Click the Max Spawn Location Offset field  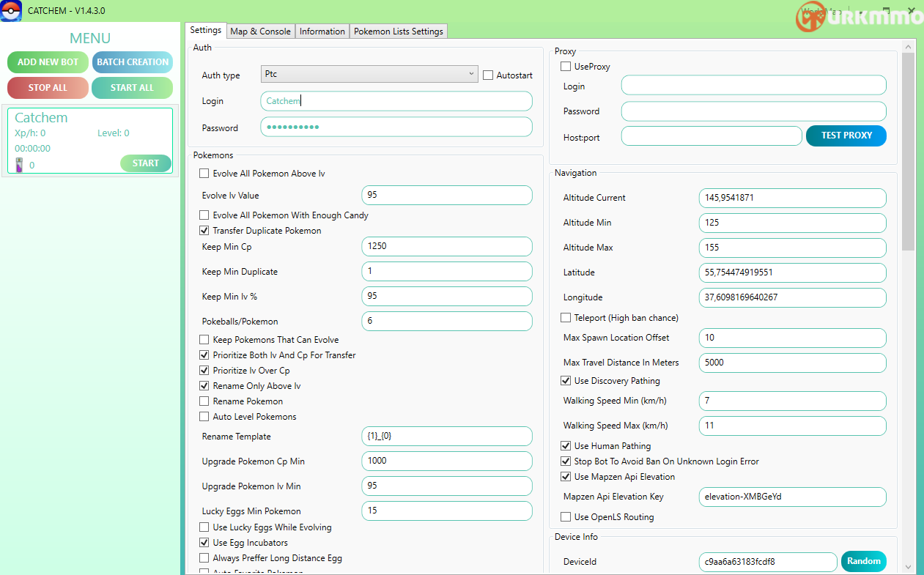click(x=793, y=338)
